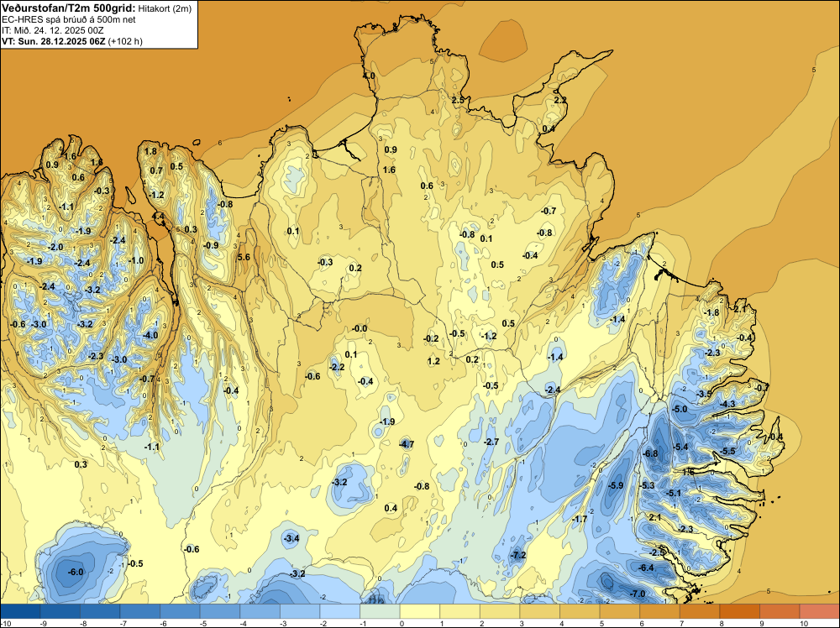Select the '-5.9' temperature value
This screenshot has width=840, height=628.
(616, 485)
